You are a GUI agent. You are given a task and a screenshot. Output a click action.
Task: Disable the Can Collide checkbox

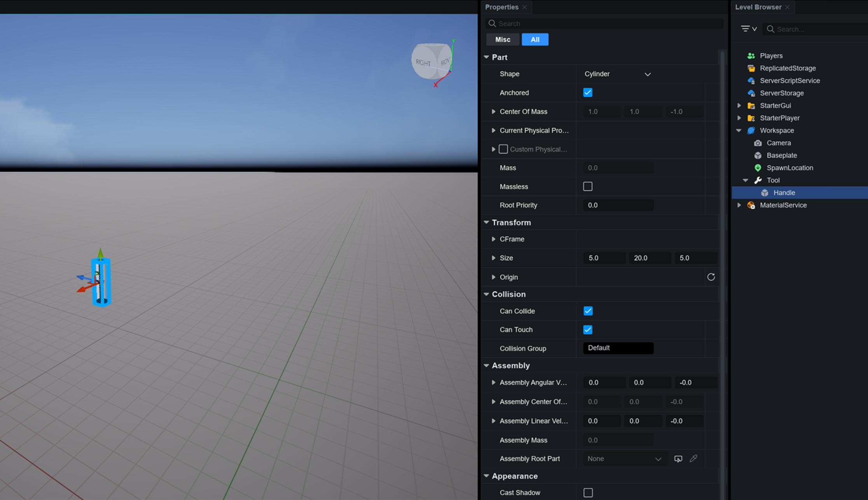coord(587,311)
